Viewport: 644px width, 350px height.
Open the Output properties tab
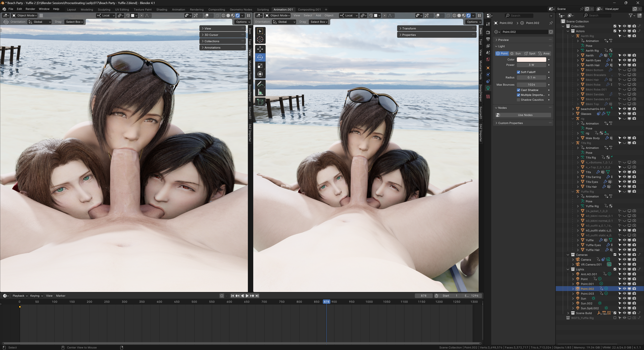pyautogui.click(x=488, y=39)
